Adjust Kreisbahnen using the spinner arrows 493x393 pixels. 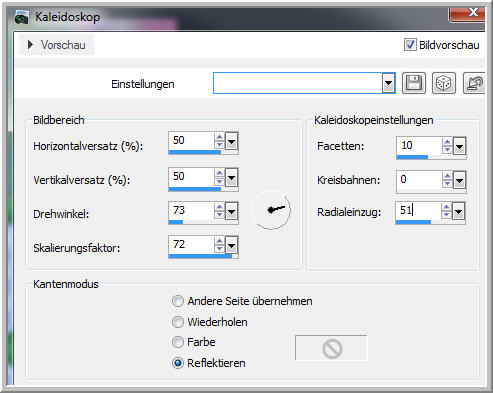(x=447, y=180)
